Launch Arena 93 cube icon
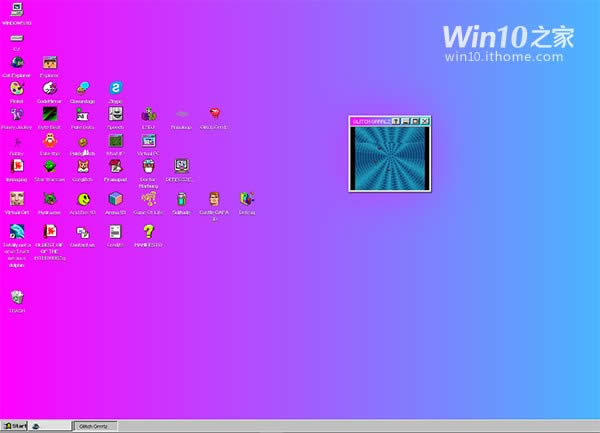Image resolution: width=600 pixels, height=433 pixels. point(116,198)
